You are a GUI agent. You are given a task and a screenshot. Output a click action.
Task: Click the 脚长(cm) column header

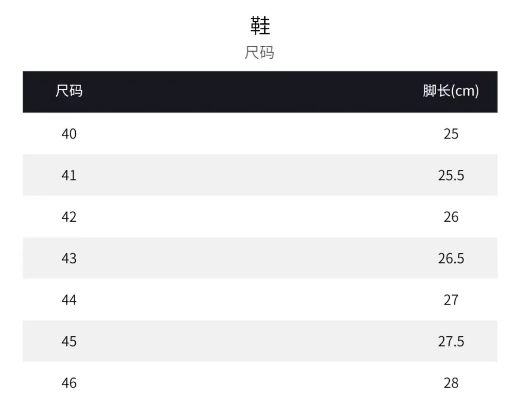click(x=451, y=91)
